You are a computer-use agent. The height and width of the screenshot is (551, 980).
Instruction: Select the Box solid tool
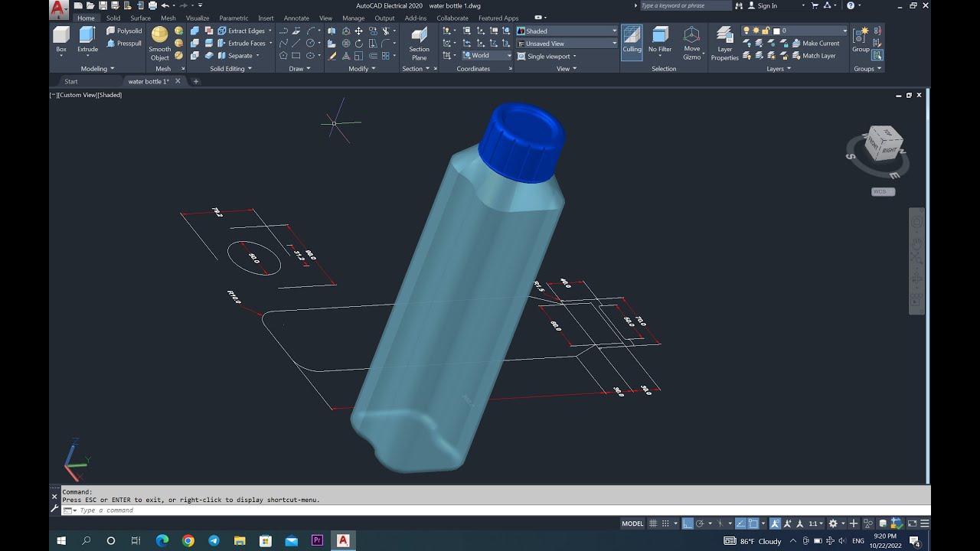coord(61,40)
